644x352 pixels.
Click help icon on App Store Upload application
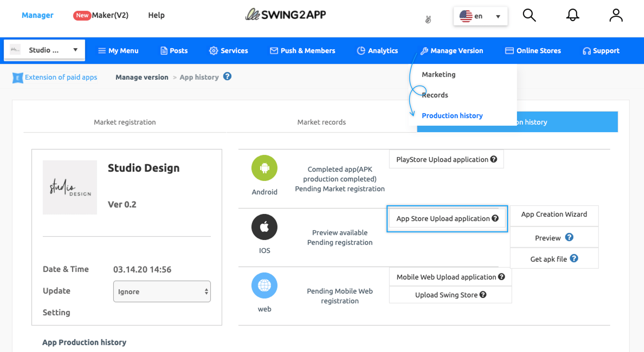495,218
